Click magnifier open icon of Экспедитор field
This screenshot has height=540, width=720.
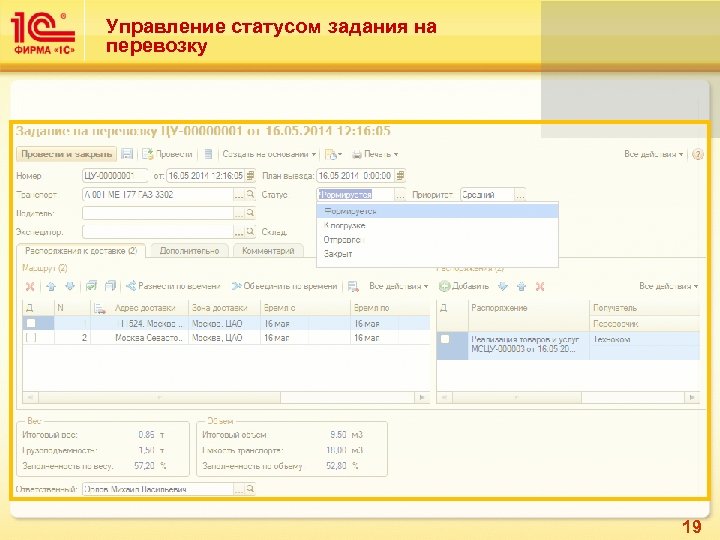pos(250,231)
